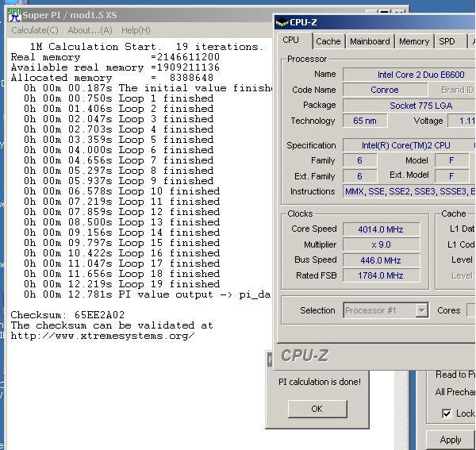Image resolution: width=476 pixels, height=450 pixels.
Task: Click the Intel(R) Core(TM)2 CPU specification field
Action: coord(409,145)
